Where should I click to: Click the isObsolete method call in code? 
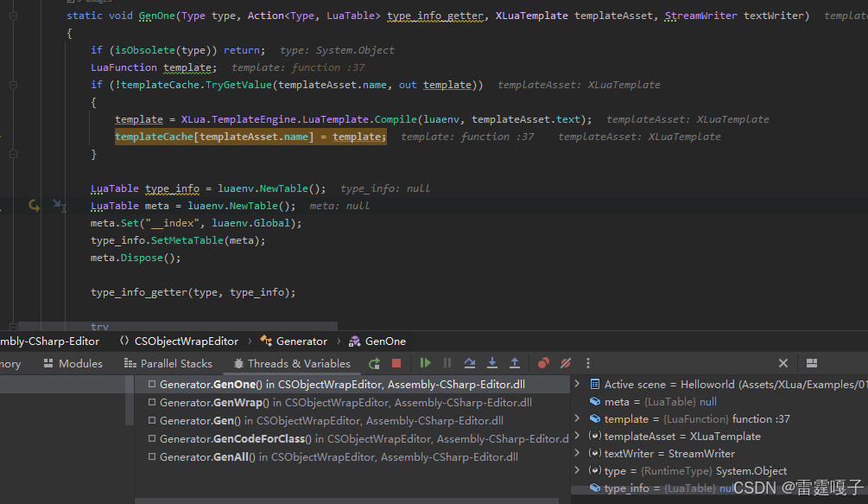pyautogui.click(x=145, y=50)
